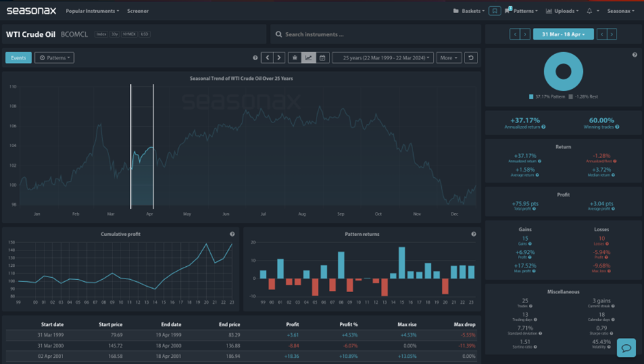The height and width of the screenshot is (364, 644).
Task: Click help icon on Cumulative profit chart
Action: pos(232,235)
